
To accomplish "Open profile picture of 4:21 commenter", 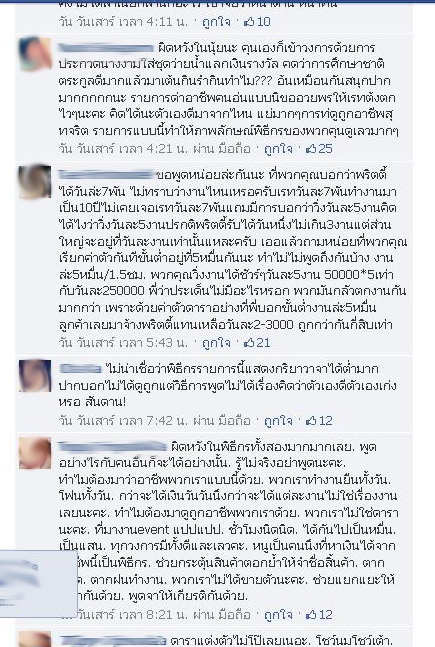I will pos(35,54).
